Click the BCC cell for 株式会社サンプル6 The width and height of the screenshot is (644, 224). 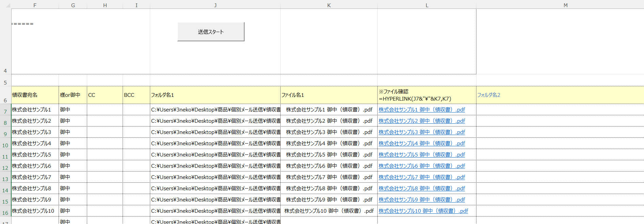click(x=136, y=166)
